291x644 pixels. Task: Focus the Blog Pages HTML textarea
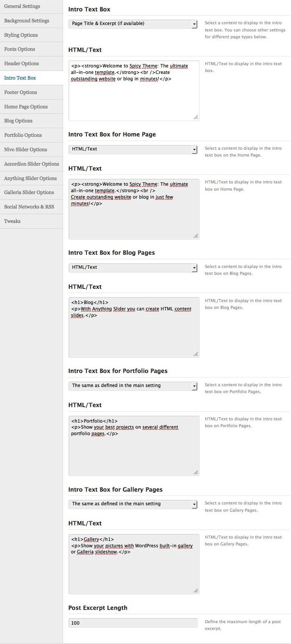134,327
